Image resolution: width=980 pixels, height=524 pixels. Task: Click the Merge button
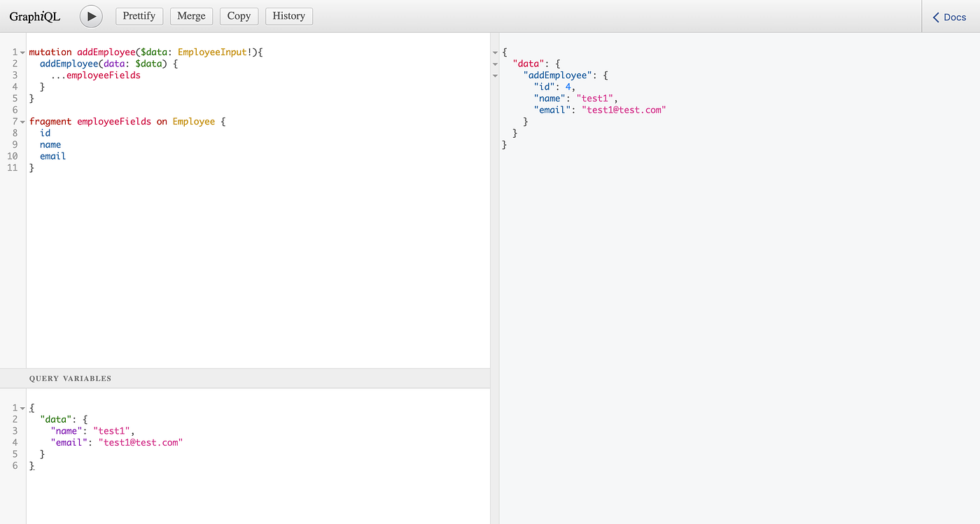point(191,15)
